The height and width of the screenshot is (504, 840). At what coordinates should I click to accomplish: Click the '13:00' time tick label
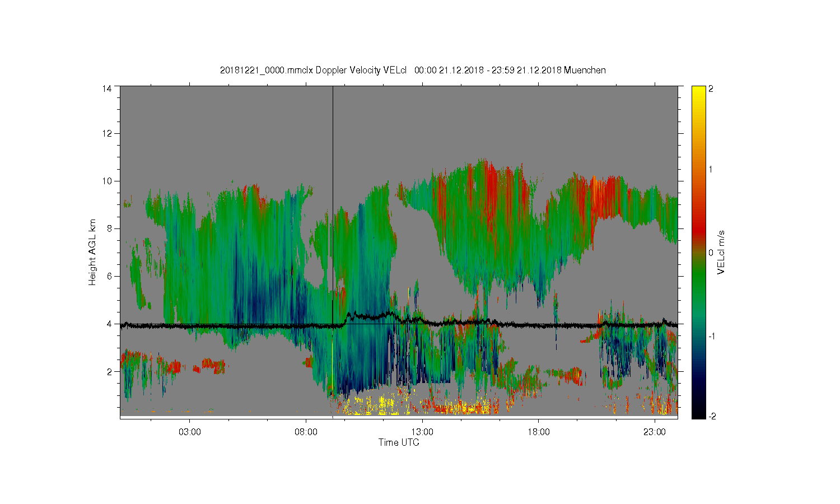(422, 432)
